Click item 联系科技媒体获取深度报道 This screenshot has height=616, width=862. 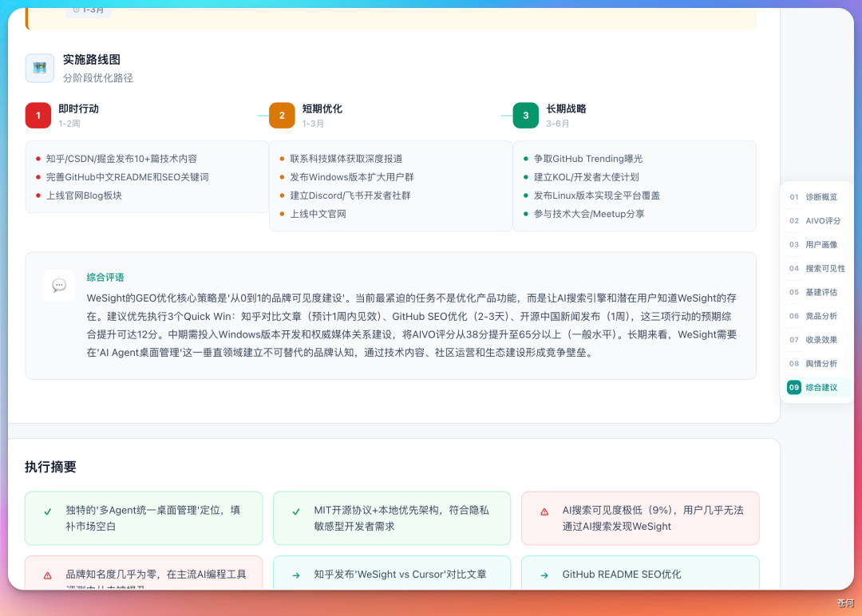346,159
